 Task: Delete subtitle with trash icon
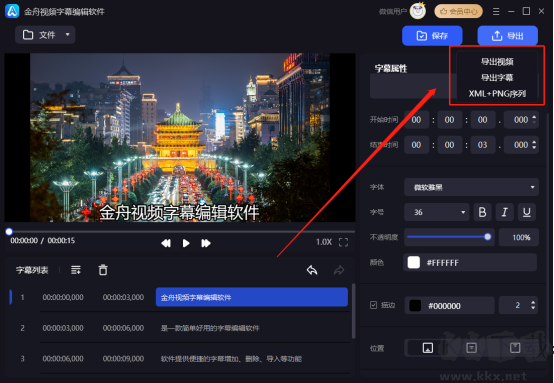pyautogui.click(x=103, y=270)
